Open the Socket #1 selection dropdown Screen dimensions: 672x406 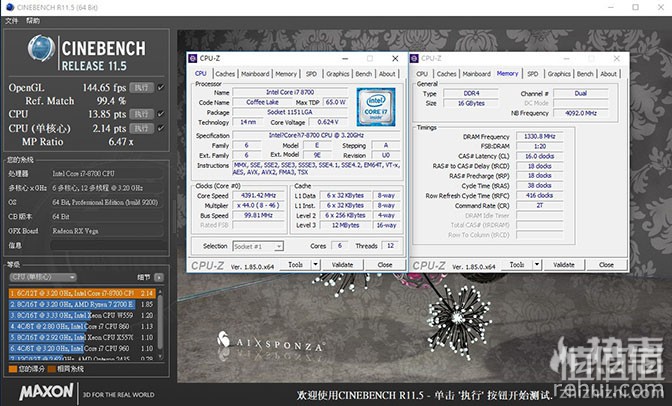(x=258, y=247)
